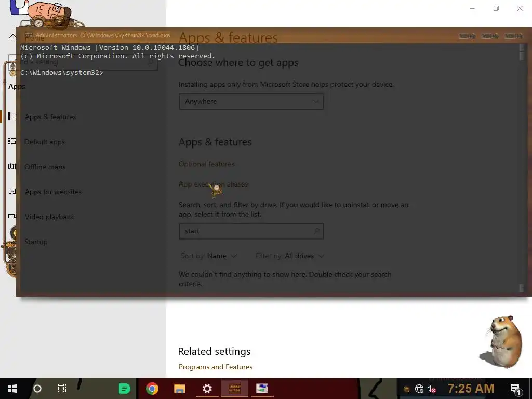This screenshot has width=532, height=399.
Task: Open the Windows Start menu
Action: [12, 389]
